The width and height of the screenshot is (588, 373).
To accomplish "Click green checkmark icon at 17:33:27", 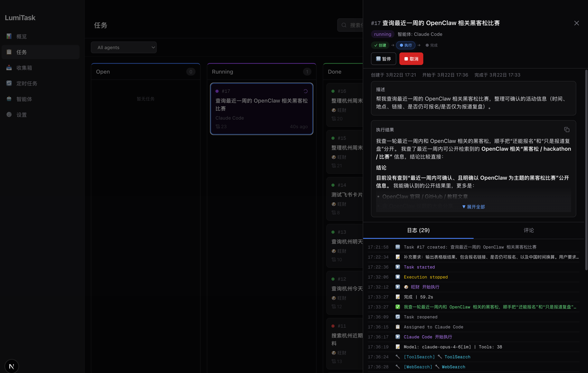I will (398, 307).
